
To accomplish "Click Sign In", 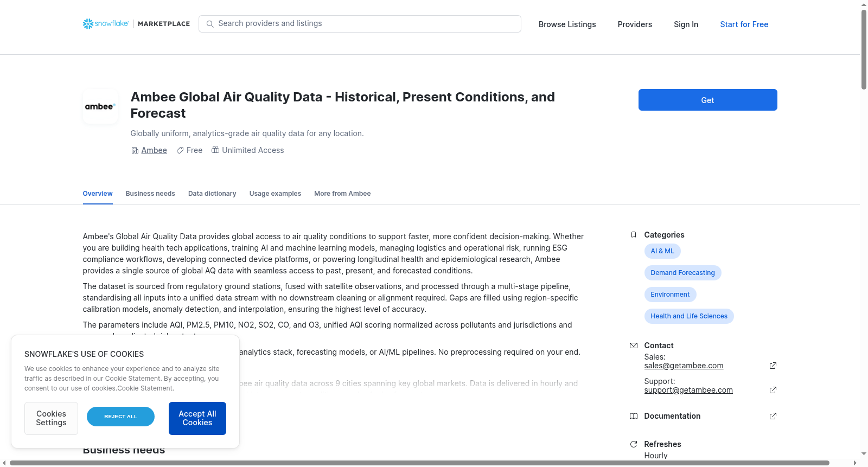I will (686, 24).
